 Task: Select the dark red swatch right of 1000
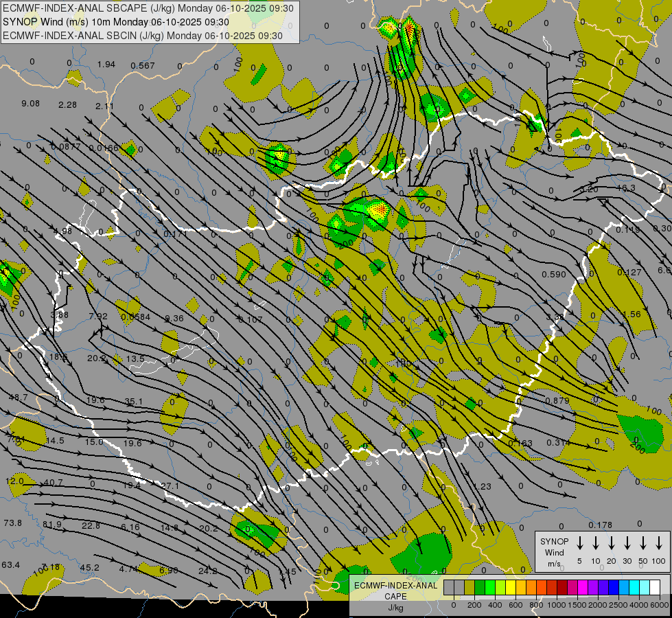click(562, 587)
